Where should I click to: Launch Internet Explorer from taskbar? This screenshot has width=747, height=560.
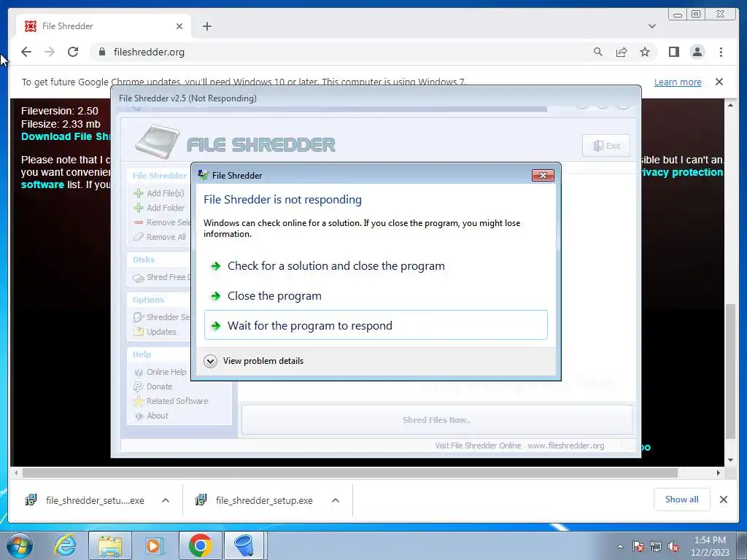point(65,545)
